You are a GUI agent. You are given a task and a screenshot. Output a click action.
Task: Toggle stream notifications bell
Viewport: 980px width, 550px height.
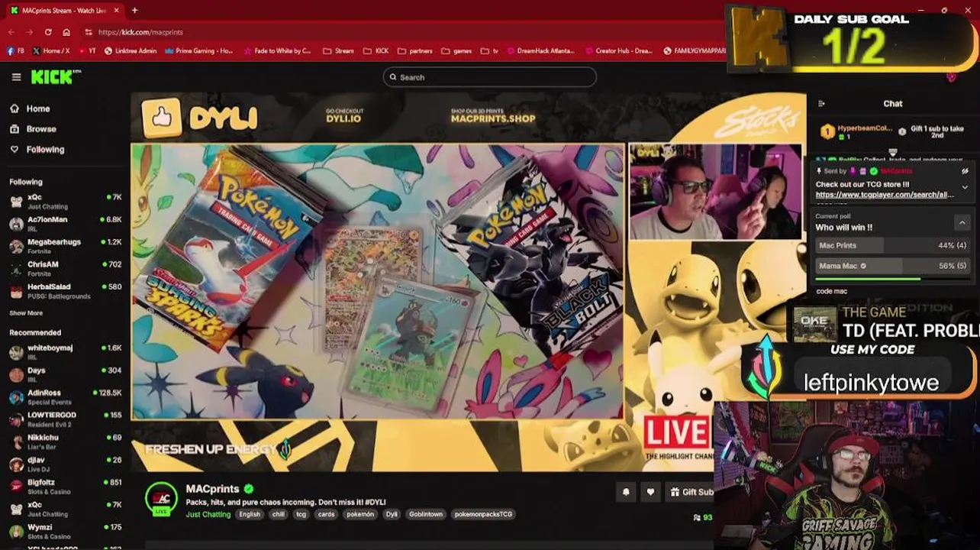click(626, 492)
